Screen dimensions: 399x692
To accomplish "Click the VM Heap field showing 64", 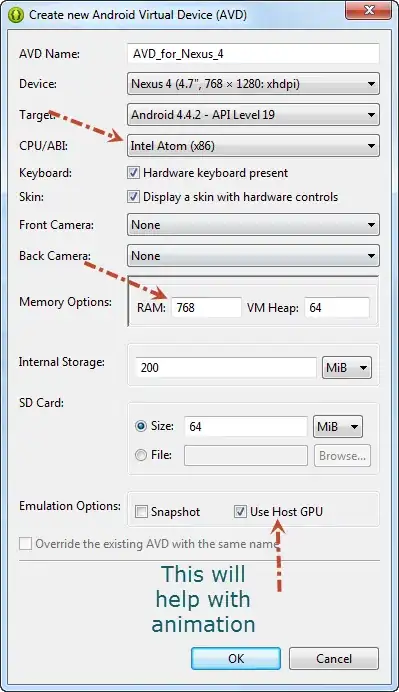I will tap(337, 308).
